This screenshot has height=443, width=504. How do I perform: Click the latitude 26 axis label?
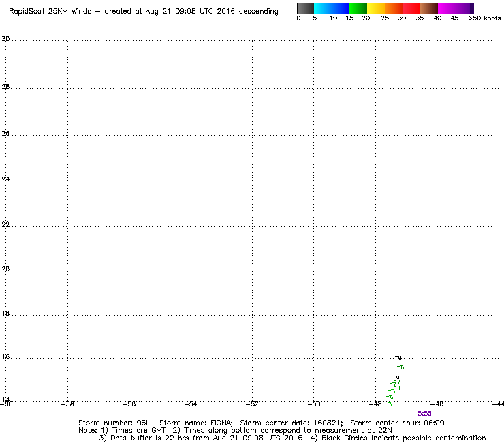point(5,133)
